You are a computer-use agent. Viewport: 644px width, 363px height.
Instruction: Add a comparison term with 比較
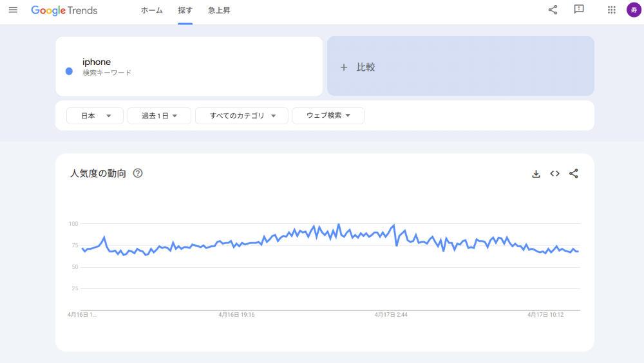tap(460, 66)
